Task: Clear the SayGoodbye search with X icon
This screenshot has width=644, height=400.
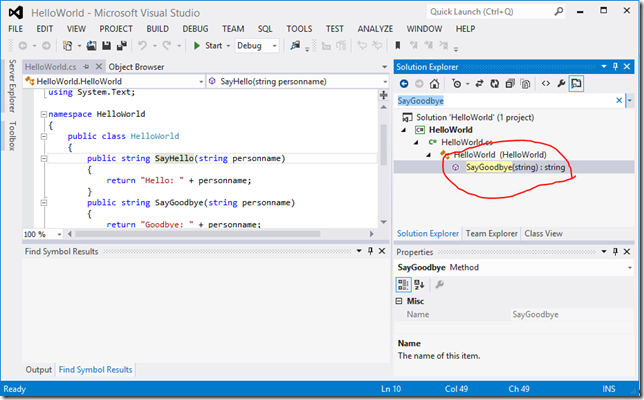Action: [619, 101]
